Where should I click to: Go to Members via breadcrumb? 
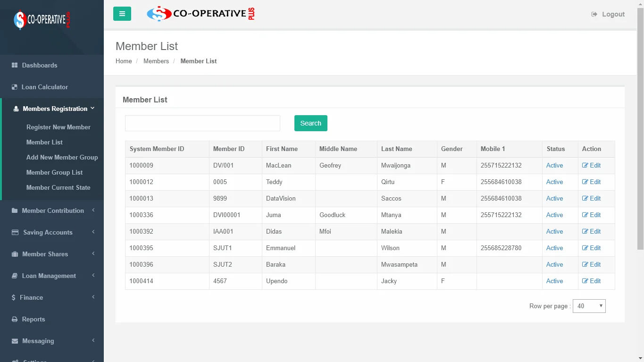click(x=156, y=61)
